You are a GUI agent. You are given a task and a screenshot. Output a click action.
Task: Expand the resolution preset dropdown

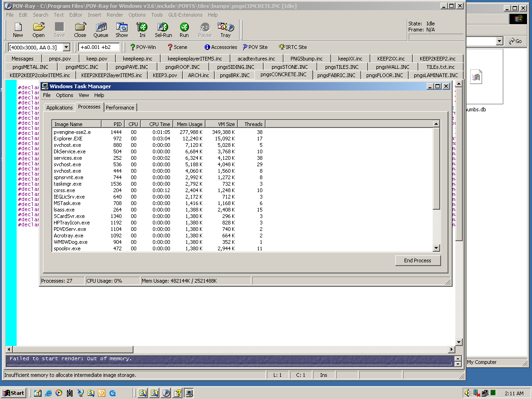click(x=66, y=47)
